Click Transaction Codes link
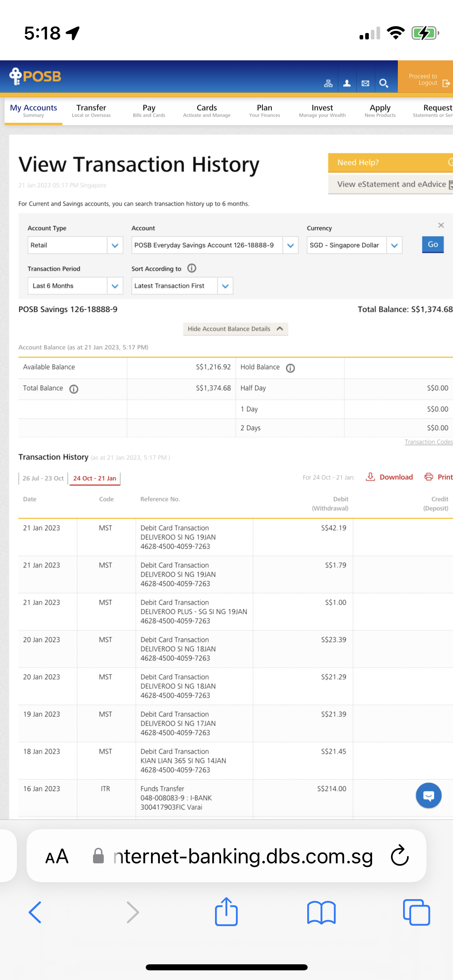Screen dimensions: 453x980 click(428, 442)
